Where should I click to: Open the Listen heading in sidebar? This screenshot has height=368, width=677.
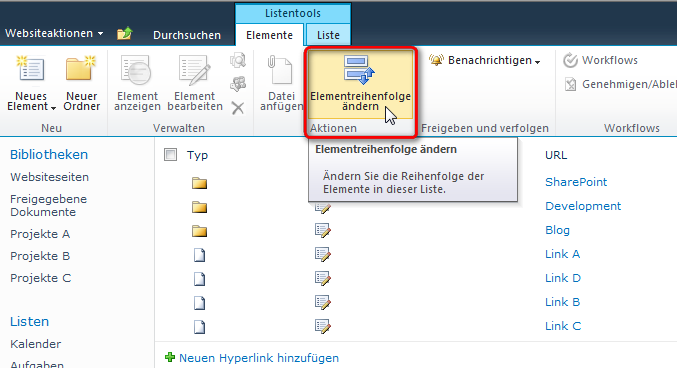pos(29,322)
